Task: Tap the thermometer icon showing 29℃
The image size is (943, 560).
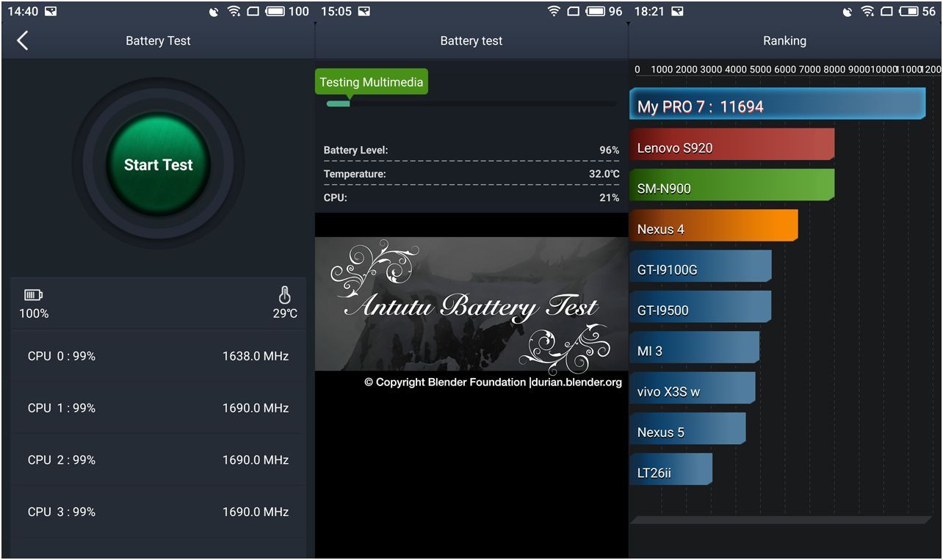Action: 284,295
